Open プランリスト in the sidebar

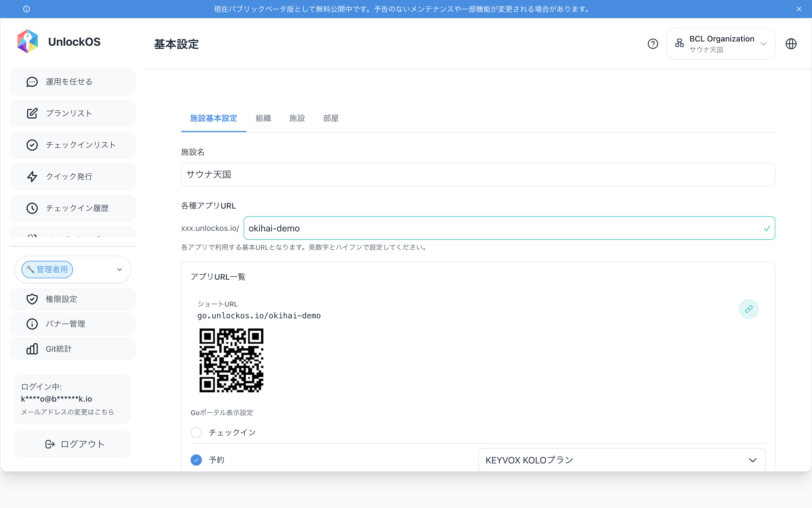click(72, 113)
